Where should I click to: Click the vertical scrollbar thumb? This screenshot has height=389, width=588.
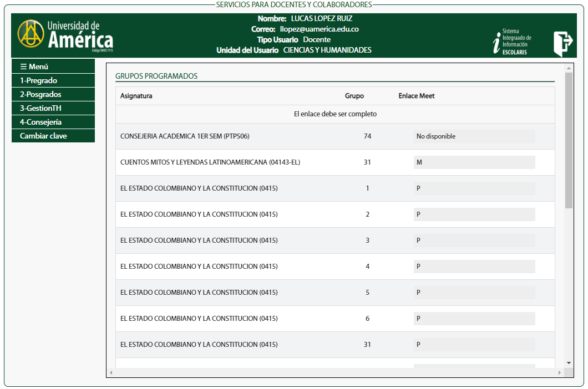(569, 141)
